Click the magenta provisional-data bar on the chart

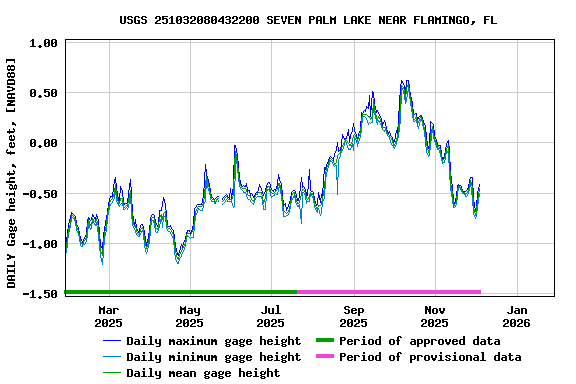(389, 292)
